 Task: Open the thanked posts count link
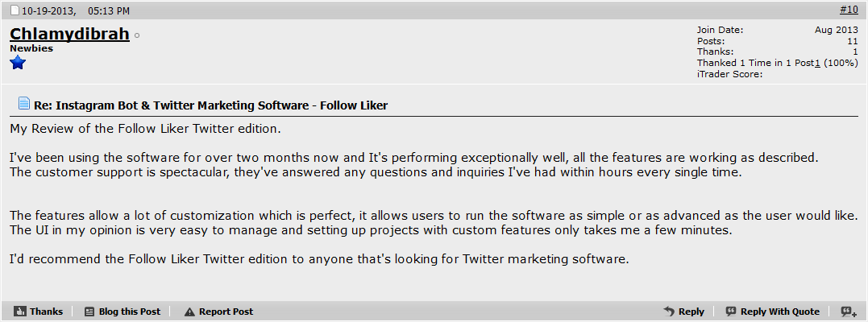coord(817,63)
